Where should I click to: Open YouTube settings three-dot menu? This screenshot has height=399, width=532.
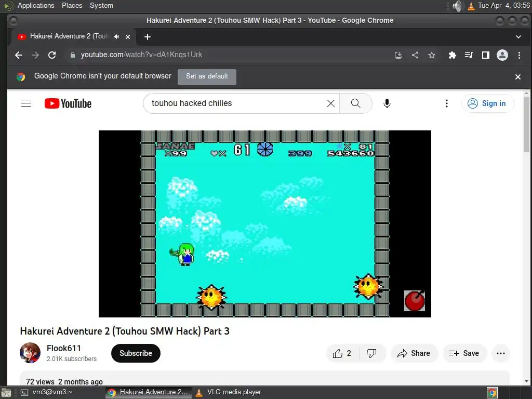[x=446, y=103]
